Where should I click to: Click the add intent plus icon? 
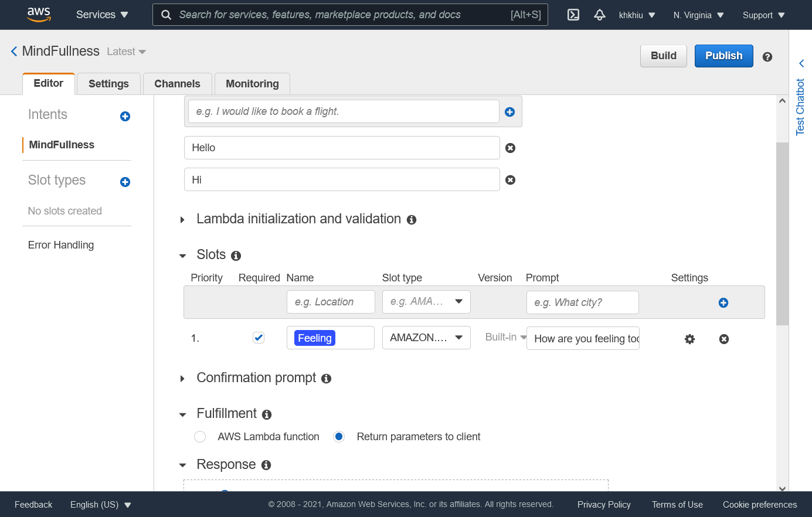point(125,116)
